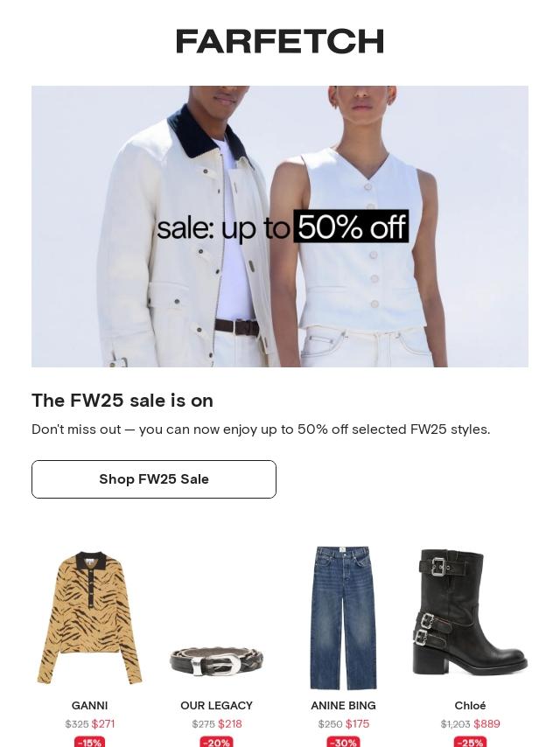Screen dimensions: 560x747
Task: View the GANNI tiger print polo top
Action: click(x=89, y=618)
